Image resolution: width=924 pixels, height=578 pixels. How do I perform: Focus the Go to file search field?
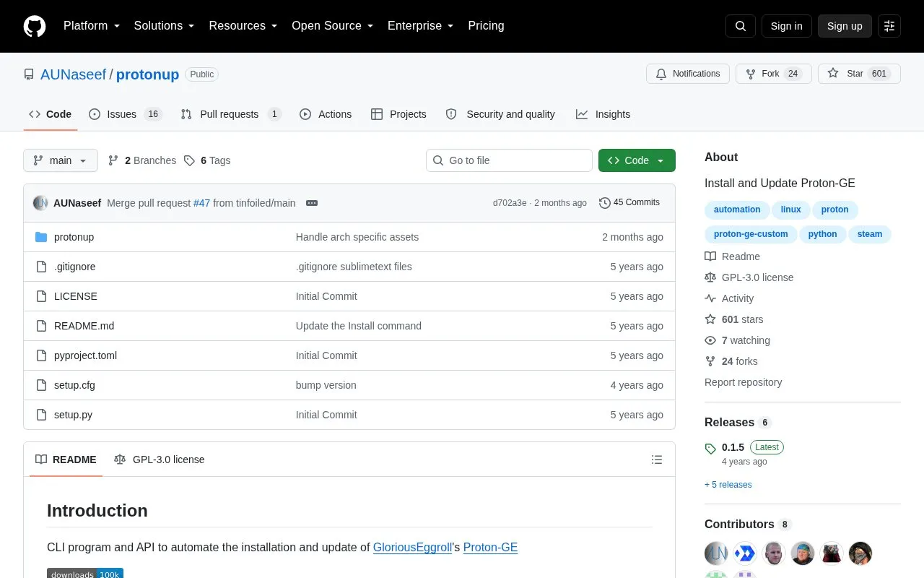[509, 160]
